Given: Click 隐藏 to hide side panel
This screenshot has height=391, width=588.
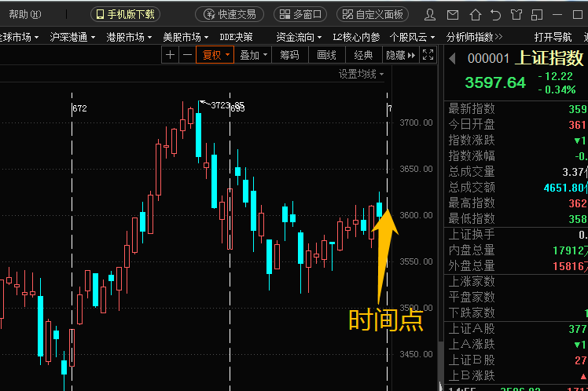Looking at the screenshot, I should click(400, 56).
